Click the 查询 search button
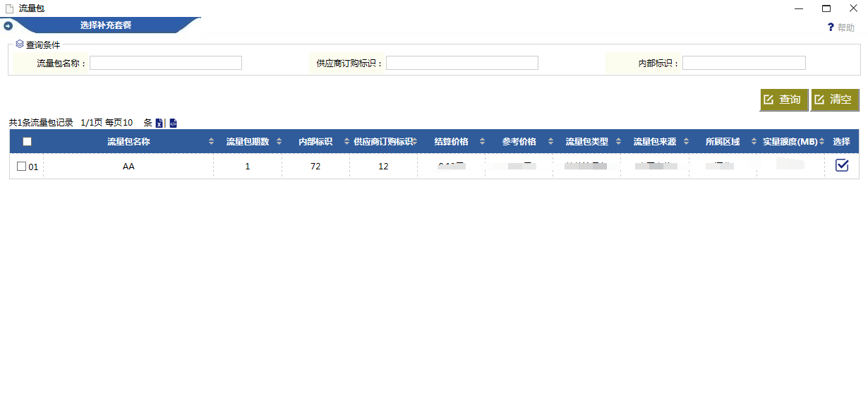The width and height of the screenshot is (868, 415). [783, 100]
